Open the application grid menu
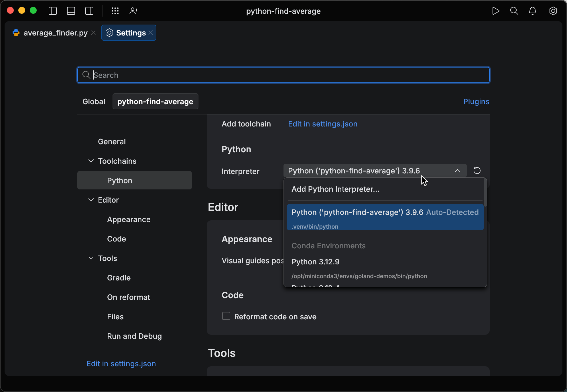567x392 pixels. click(x=115, y=11)
